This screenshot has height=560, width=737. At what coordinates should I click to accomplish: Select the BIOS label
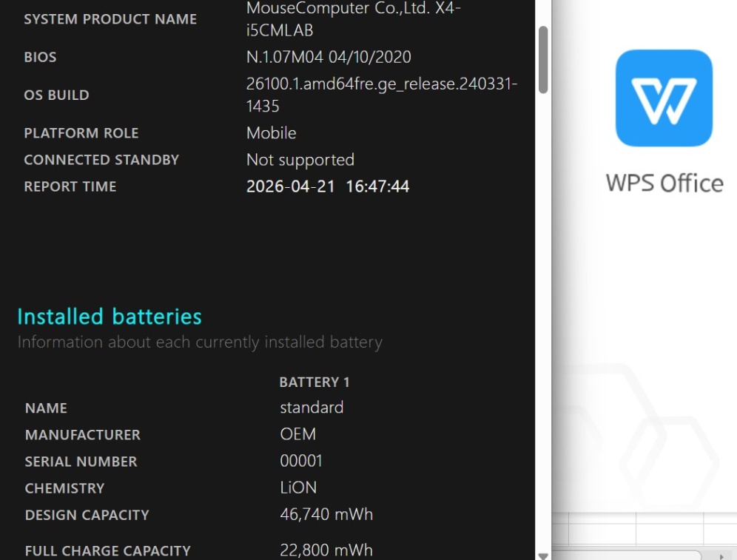click(x=40, y=57)
